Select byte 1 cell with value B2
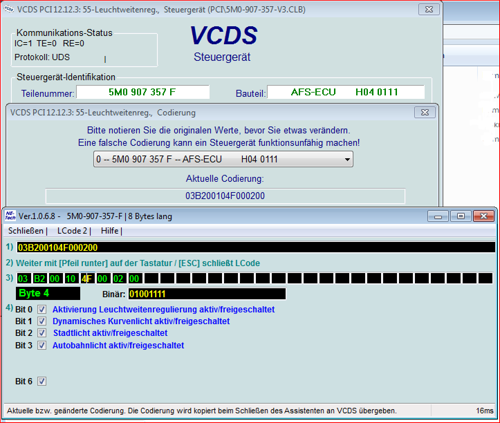 pyautogui.click(x=39, y=278)
